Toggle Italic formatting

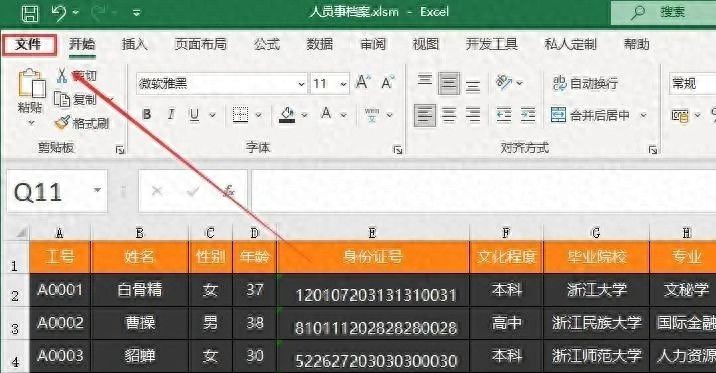[x=171, y=114]
